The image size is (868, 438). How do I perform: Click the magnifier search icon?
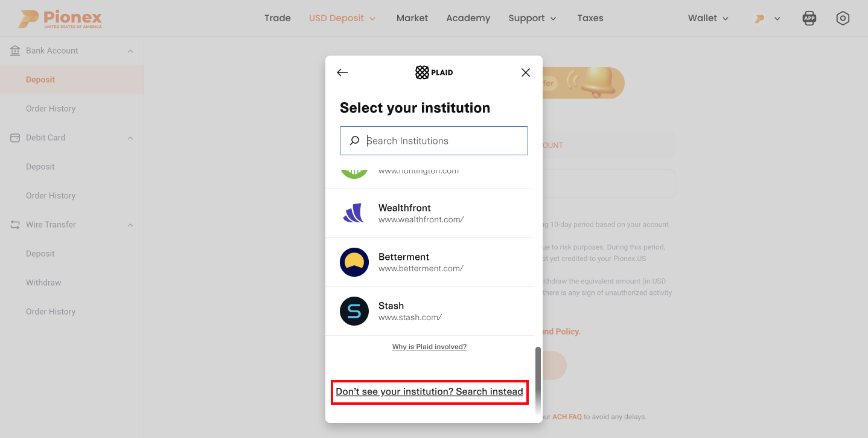tap(355, 141)
